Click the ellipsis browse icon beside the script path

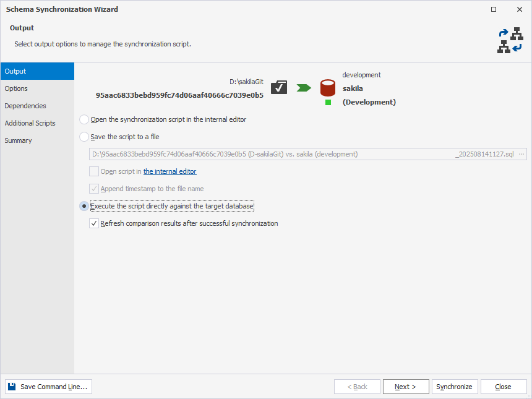[x=521, y=154]
